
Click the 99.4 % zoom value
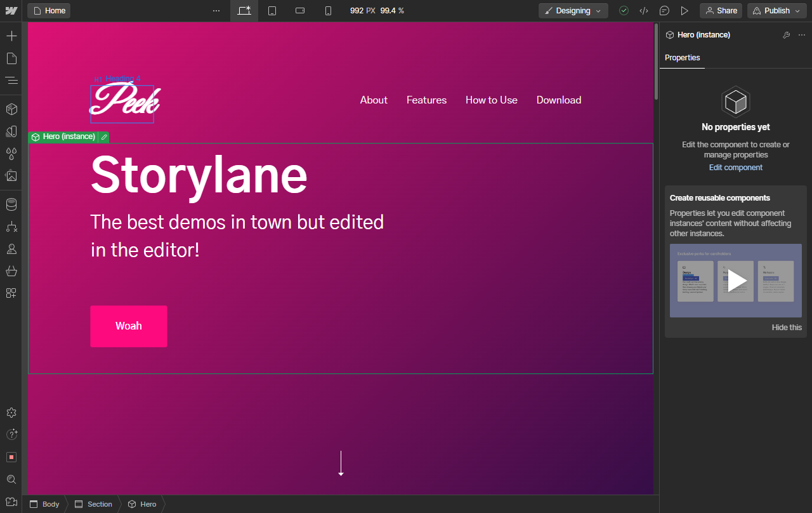click(392, 11)
